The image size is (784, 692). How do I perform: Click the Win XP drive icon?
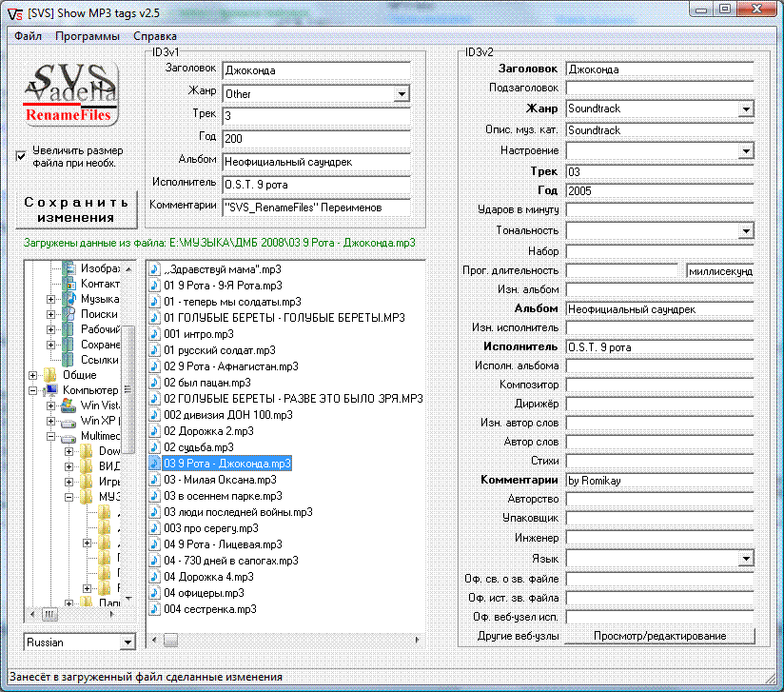[x=69, y=423]
